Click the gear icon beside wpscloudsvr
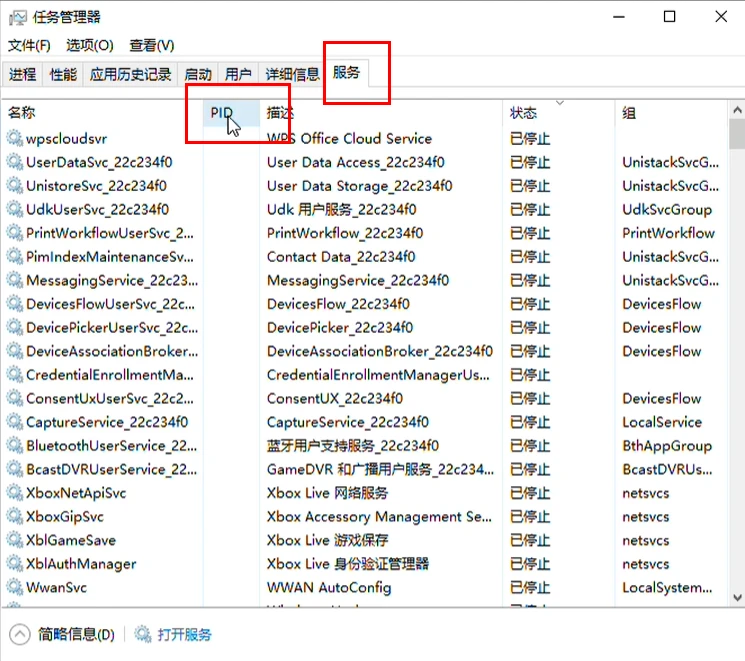Image resolution: width=745 pixels, height=661 pixels. coord(14,138)
